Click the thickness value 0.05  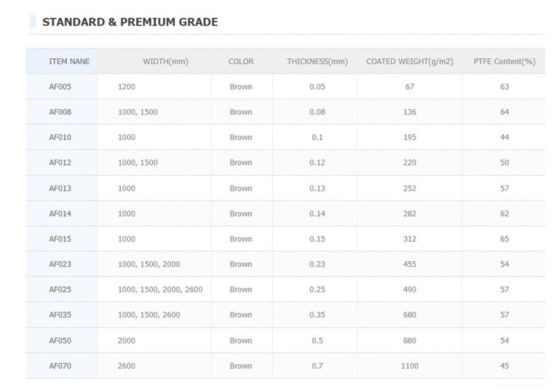[317, 87]
